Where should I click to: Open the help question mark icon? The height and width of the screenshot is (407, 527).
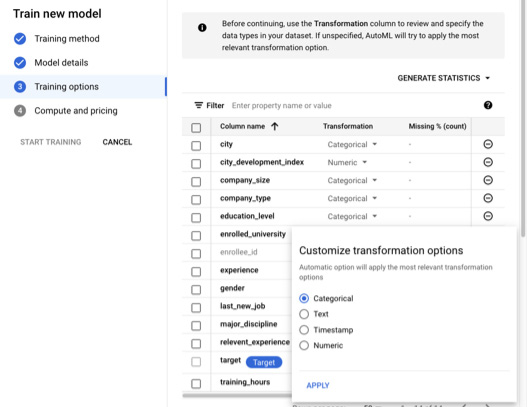(x=488, y=105)
